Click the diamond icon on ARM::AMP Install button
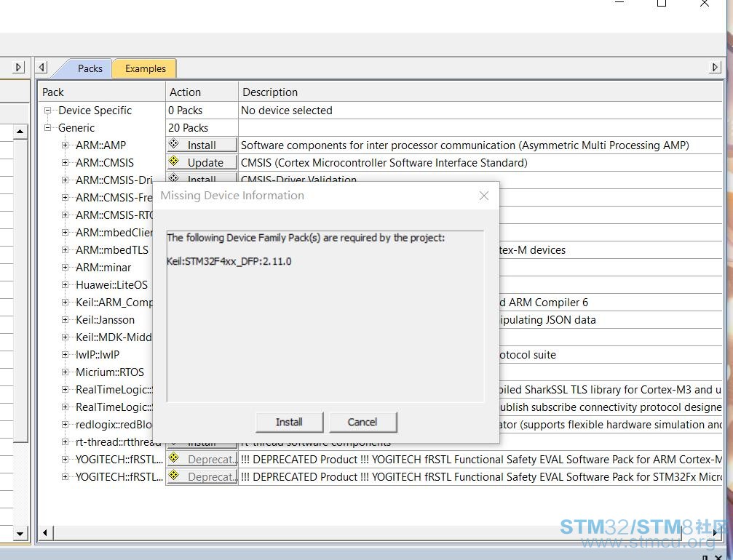Viewport: 733px width, 560px height. coord(174,144)
